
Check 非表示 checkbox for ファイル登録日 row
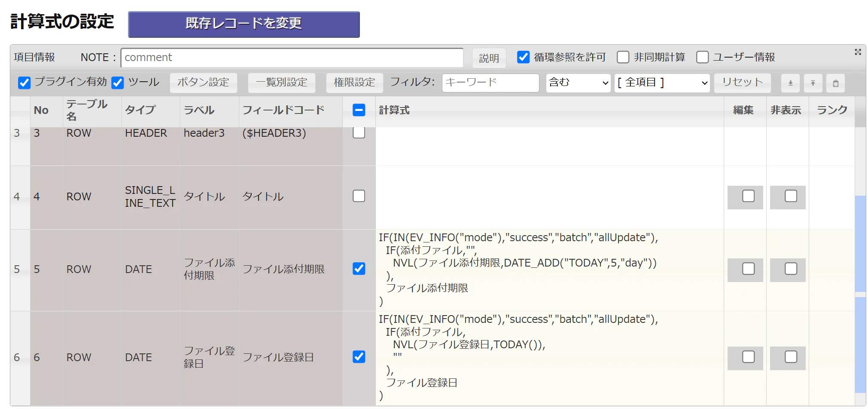791,357
